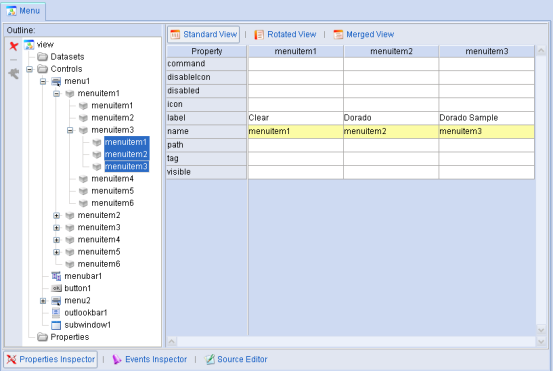Click the Source Editor pencil icon
The width and height of the screenshot is (553, 371).
coord(209,359)
